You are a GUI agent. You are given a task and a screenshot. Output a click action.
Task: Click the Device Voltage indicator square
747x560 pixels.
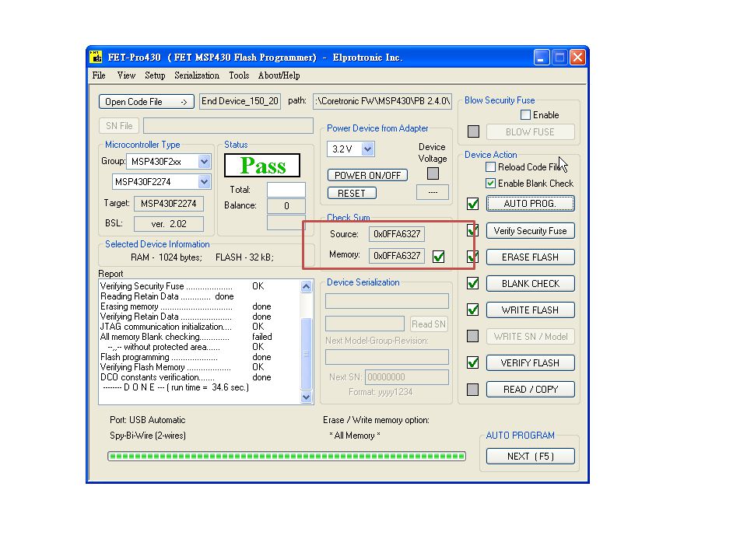[433, 173]
